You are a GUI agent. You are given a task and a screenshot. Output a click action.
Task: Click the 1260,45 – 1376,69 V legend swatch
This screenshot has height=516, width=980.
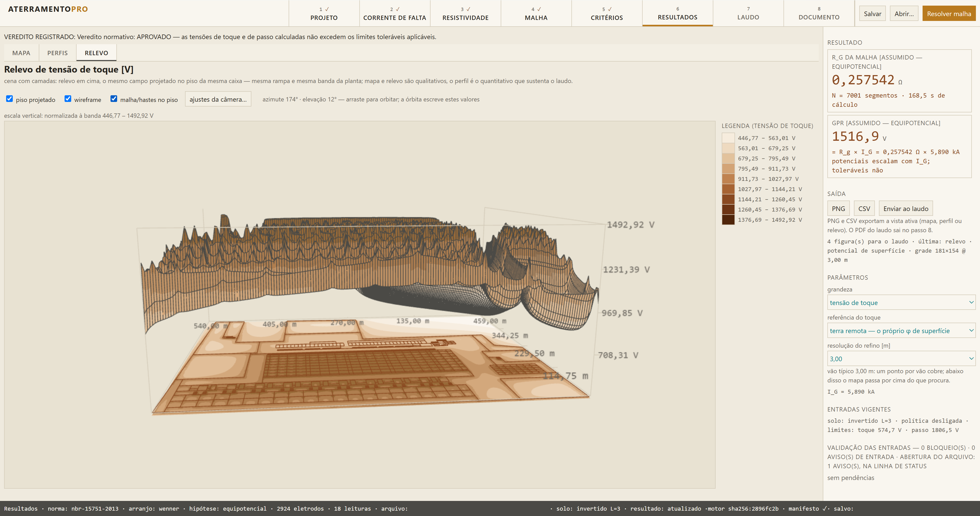pyautogui.click(x=728, y=209)
